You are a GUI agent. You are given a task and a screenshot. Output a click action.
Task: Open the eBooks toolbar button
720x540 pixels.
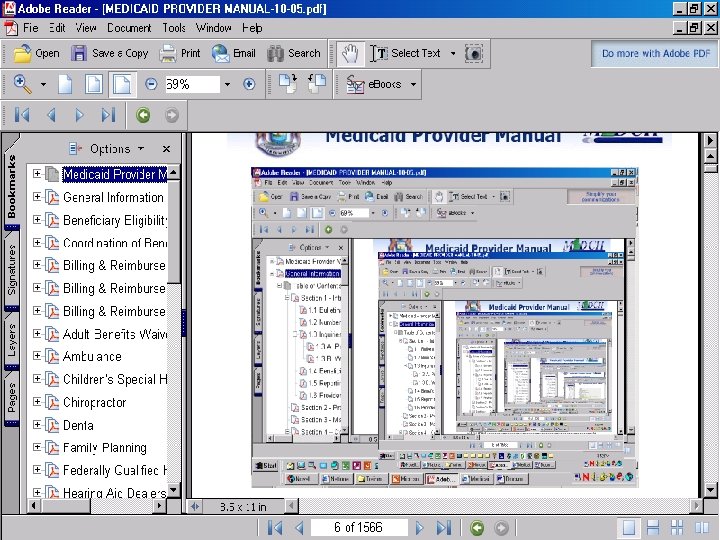pos(374,84)
